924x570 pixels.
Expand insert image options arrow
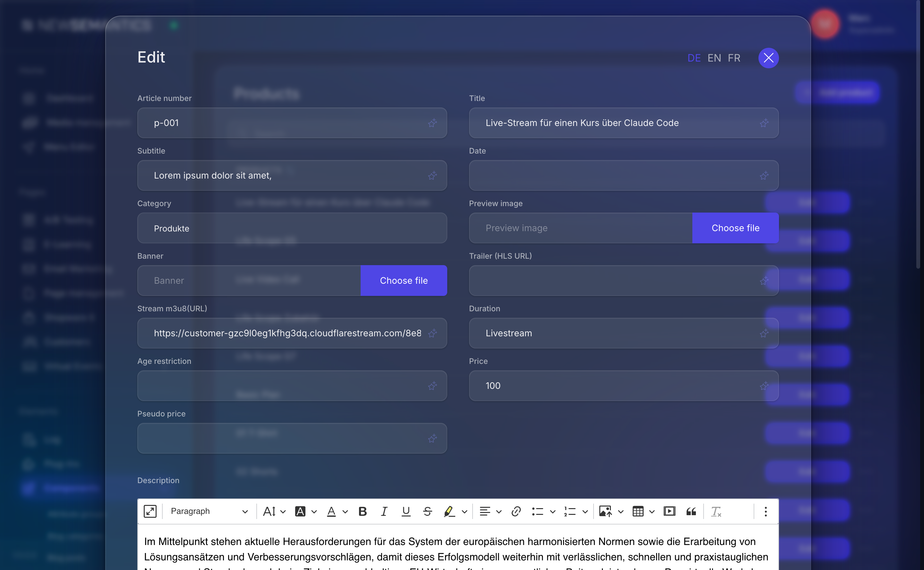621,512
